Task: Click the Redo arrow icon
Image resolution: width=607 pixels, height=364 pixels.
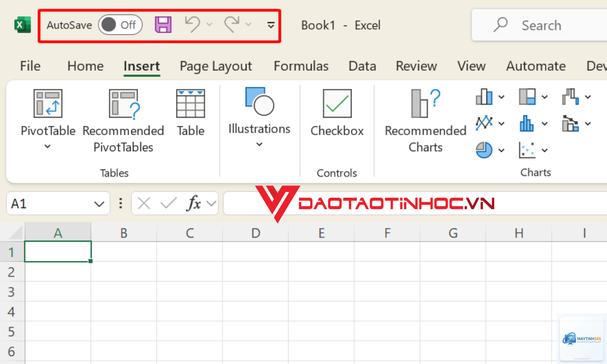Action: 232,24
